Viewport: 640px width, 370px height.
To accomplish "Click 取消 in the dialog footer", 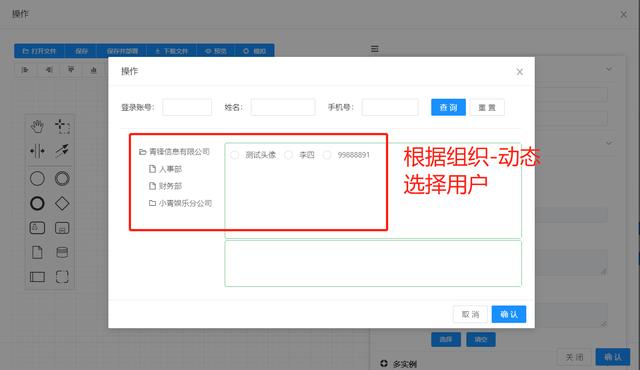I will click(470, 314).
